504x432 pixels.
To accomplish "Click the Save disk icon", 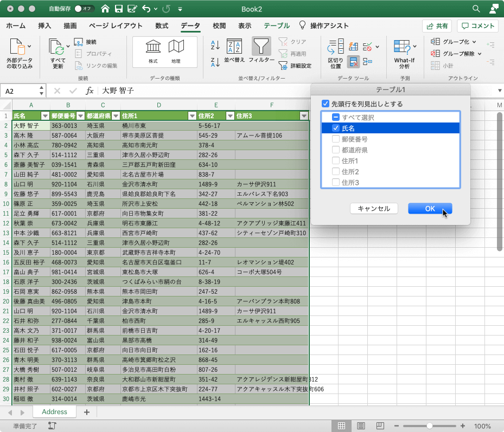I will pyautogui.click(x=119, y=9).
